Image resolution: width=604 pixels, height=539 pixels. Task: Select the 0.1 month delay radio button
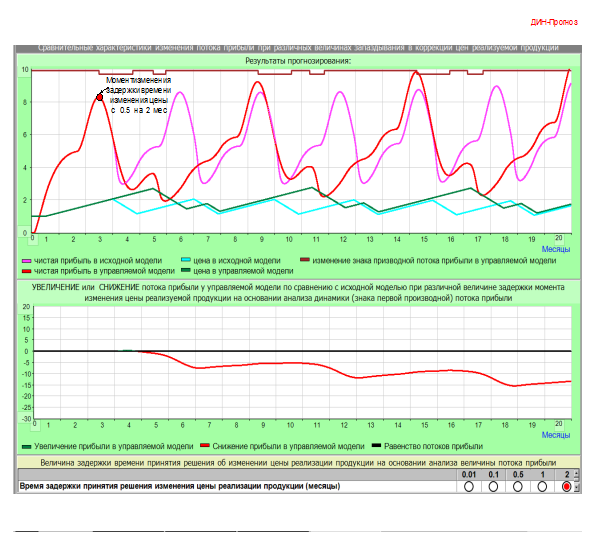[493, 487]
